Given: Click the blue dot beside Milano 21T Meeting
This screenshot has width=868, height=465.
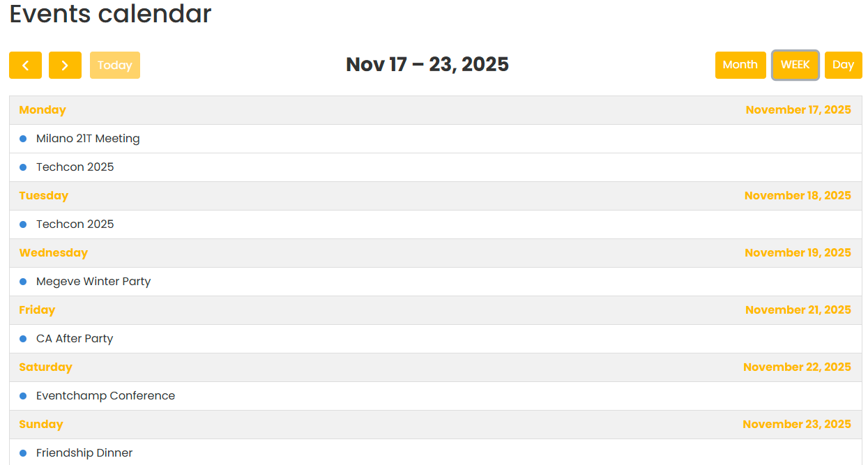Looking at the screenshot, I should pyautogui.click(x=23, y=139).
